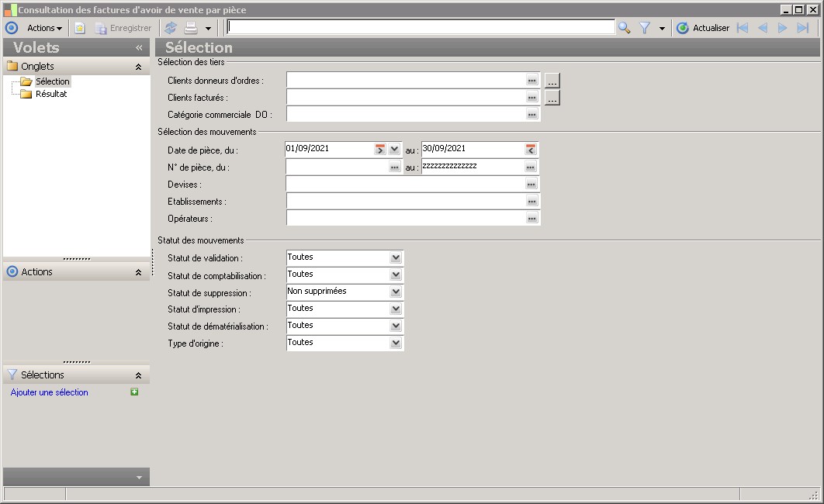Open the Statut d'impression dropdown
This screenshot has width=824, height=504.
tap(396, 309)
